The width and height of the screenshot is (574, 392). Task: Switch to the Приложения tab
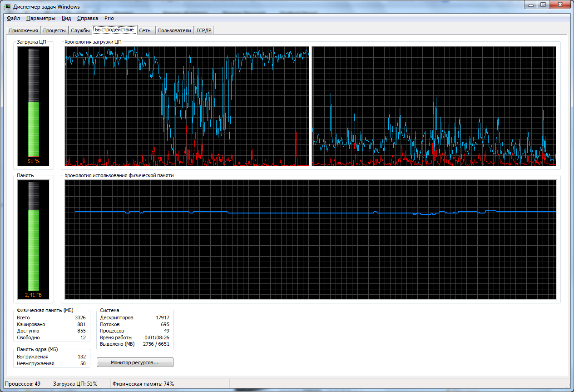pyautogui.click(x=24, y=30)
